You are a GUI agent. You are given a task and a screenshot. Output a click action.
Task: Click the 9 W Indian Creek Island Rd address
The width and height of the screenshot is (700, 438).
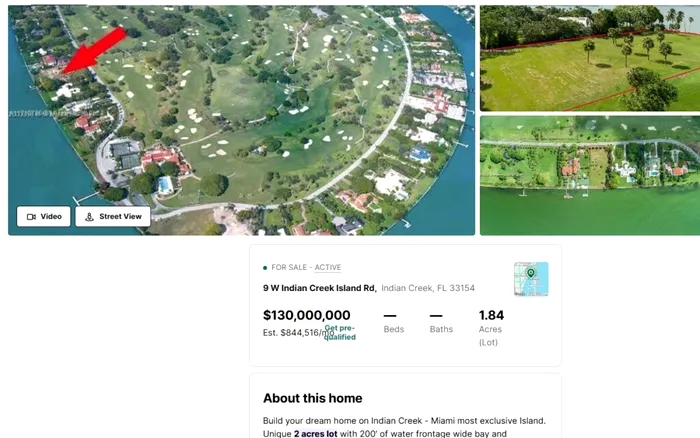[x=320, y=288]
